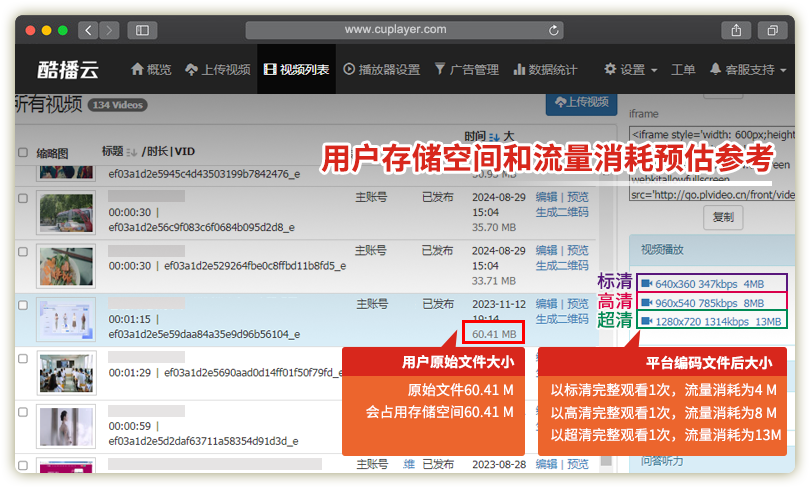Click the 标题 sort icon

click(131, 152)
